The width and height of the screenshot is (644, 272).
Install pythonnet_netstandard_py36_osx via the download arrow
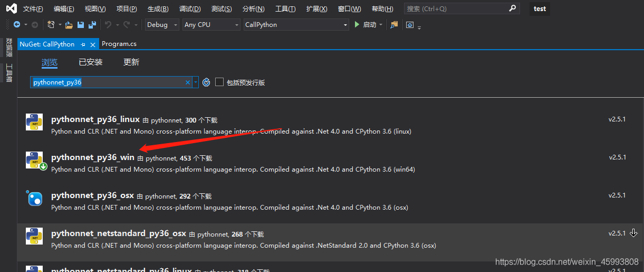click(634, 233)
